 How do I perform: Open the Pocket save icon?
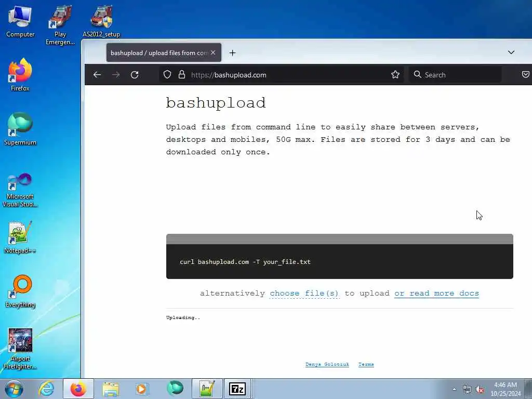526,75
